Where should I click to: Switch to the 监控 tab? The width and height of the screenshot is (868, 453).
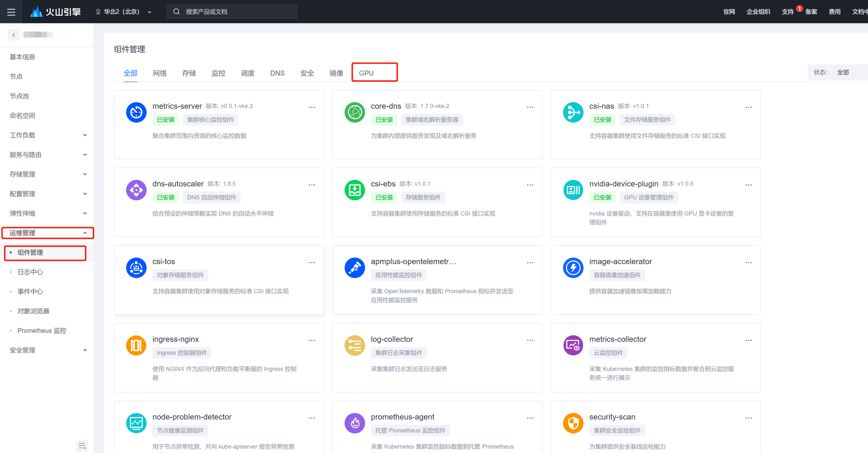click(218, 73)
